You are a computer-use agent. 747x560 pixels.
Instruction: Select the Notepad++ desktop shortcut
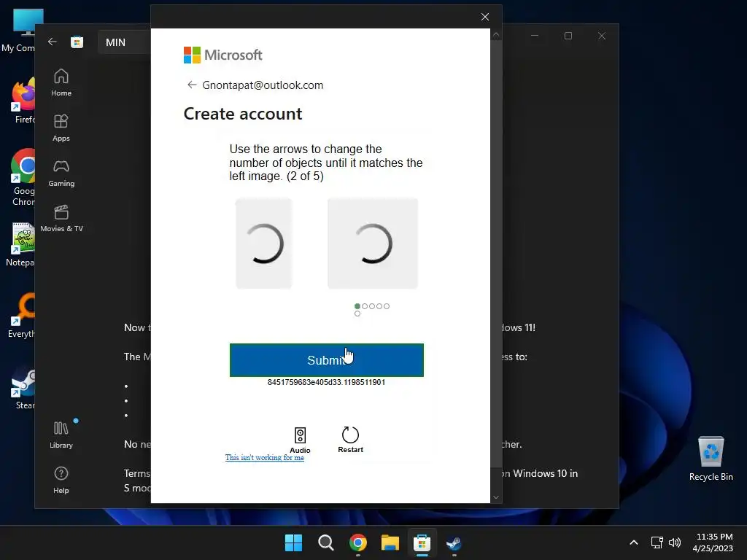pyautogui.click(x=20, y=245)
